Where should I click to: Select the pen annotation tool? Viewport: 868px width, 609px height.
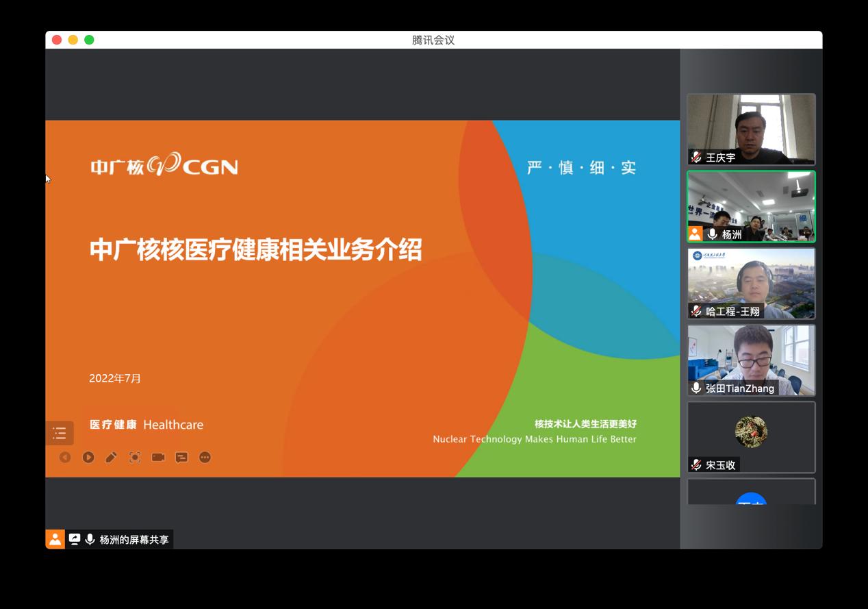tap(111, 457)
